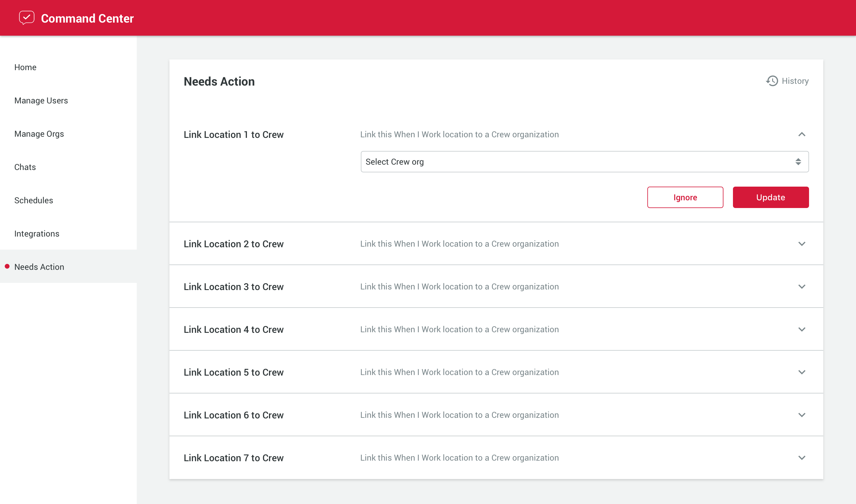Expand Link Location 5 chevron
Viewport: 856px width, 504px height.
[802, 372]
